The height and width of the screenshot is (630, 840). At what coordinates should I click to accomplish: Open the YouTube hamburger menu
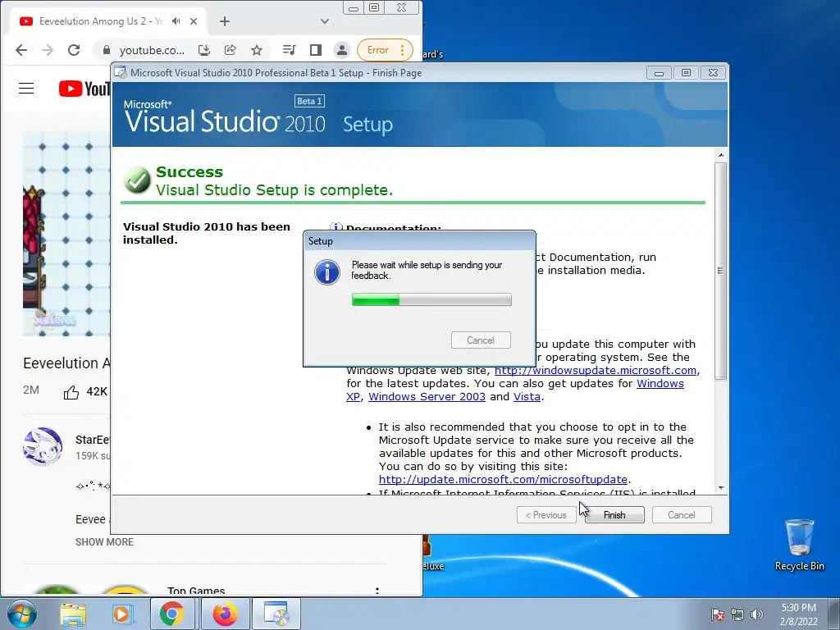(26, 89)
